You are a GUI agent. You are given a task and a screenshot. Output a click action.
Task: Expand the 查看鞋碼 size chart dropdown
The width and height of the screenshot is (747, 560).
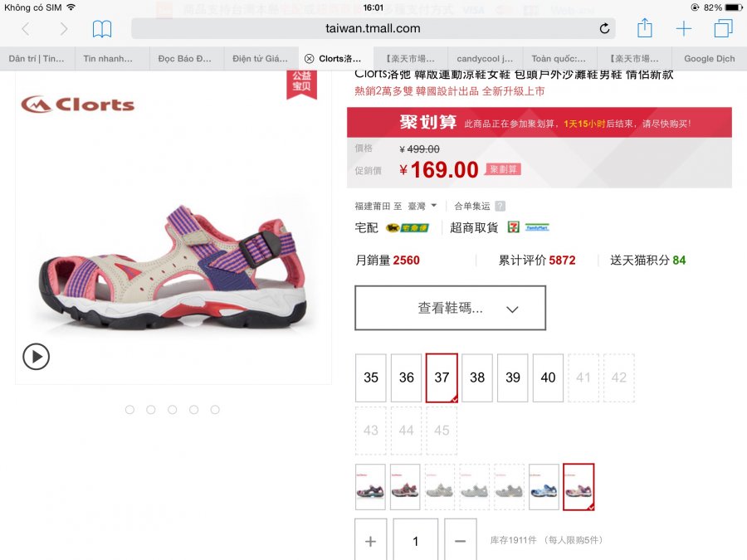(450, 308)
